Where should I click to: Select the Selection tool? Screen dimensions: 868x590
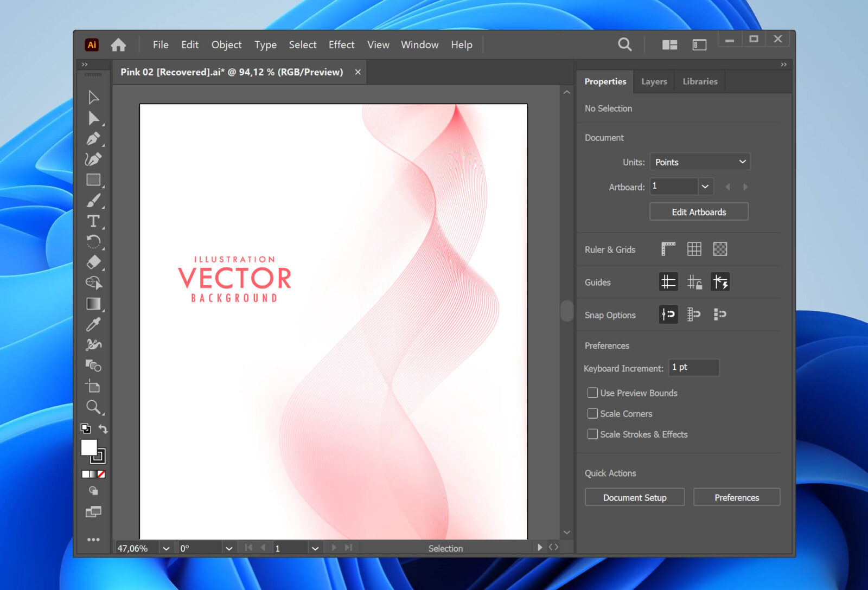93,98
